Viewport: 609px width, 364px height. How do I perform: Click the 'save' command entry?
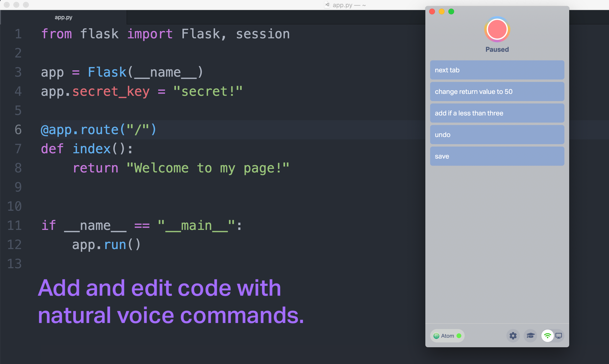click(x=497, y=156)
